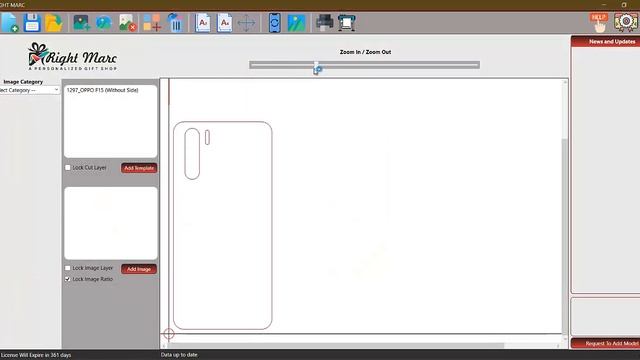
Task: Click the camera cutout shape on the template
Action: [x=192, y=153]
